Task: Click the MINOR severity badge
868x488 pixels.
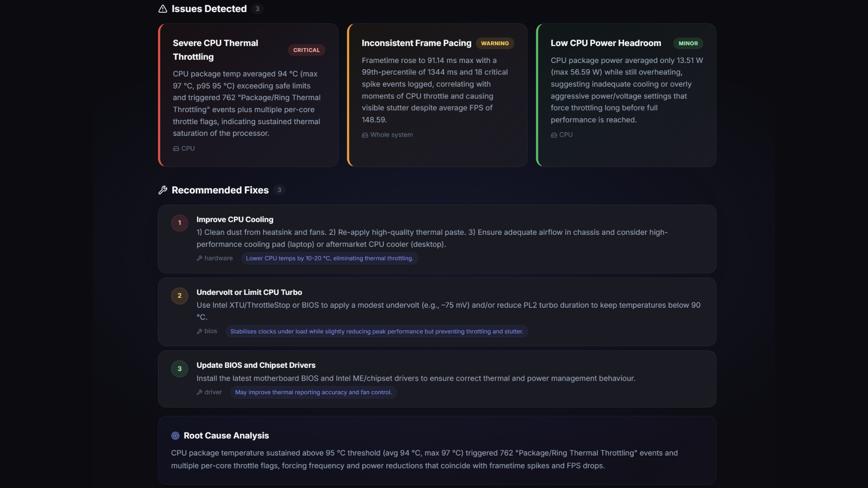Action: (688, 43)
